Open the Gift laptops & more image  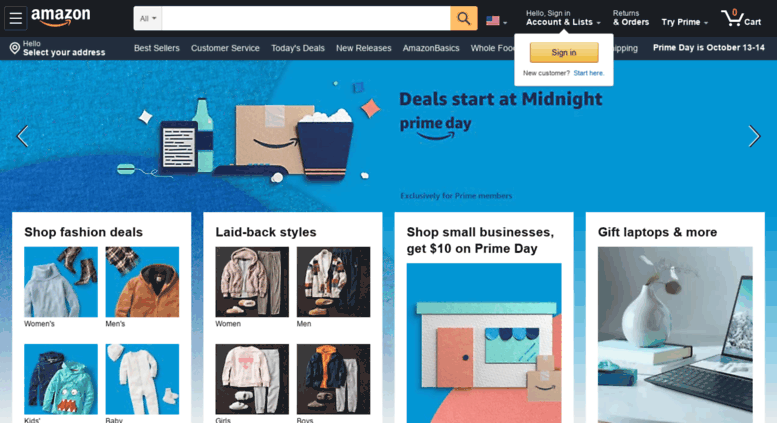[x=675, y=335]
